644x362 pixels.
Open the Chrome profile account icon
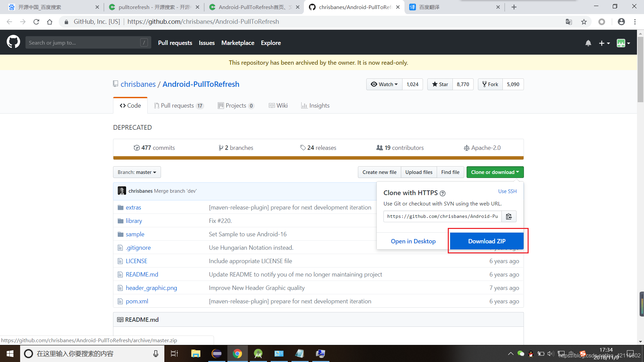pyautogui.click(x=621, y=22)
